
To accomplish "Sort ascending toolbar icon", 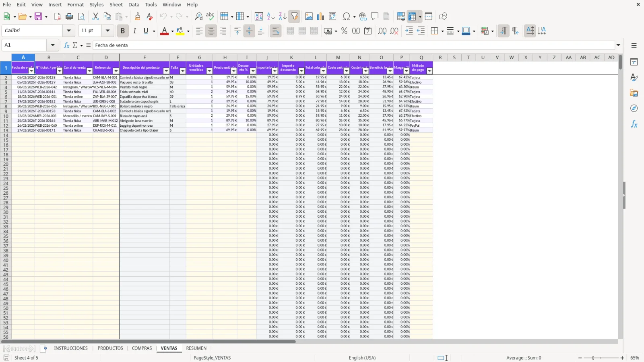I will 271,16.
